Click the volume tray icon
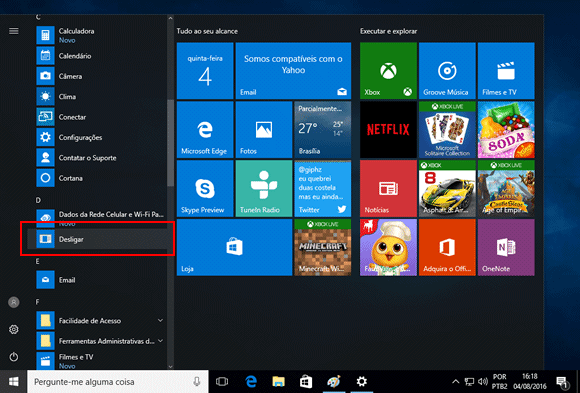 (483, 382)
